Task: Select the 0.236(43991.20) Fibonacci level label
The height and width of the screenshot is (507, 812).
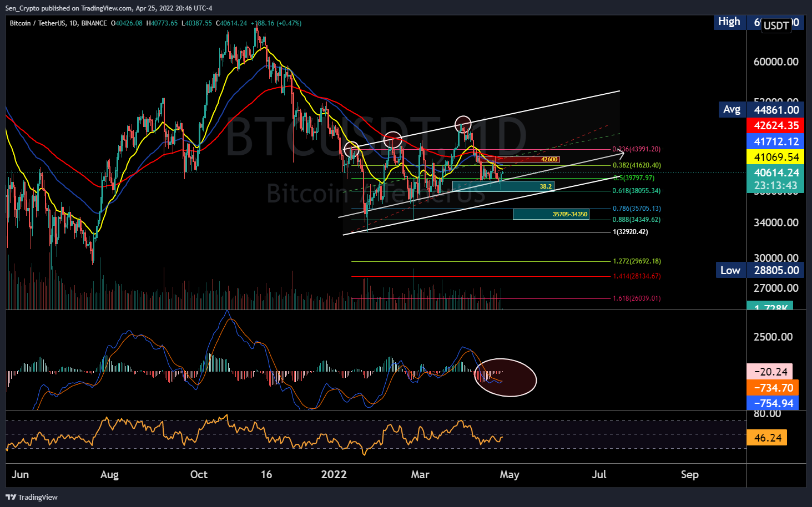Action: [637, 149]
